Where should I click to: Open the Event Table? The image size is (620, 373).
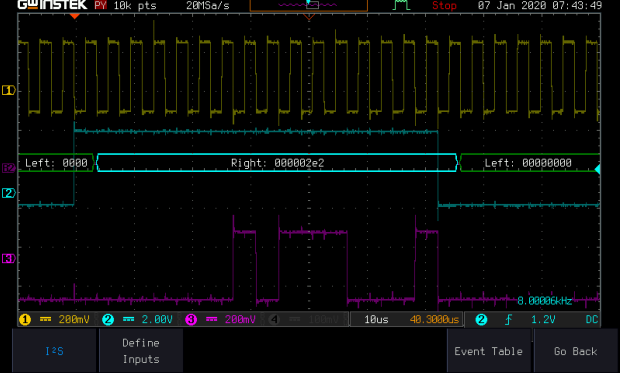(x=488, y=351)
